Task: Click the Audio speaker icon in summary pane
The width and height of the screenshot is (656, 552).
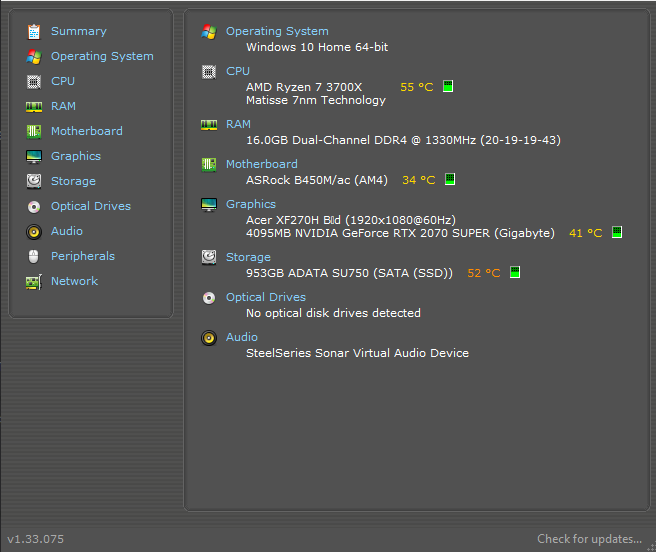Action: click(209, 338)
